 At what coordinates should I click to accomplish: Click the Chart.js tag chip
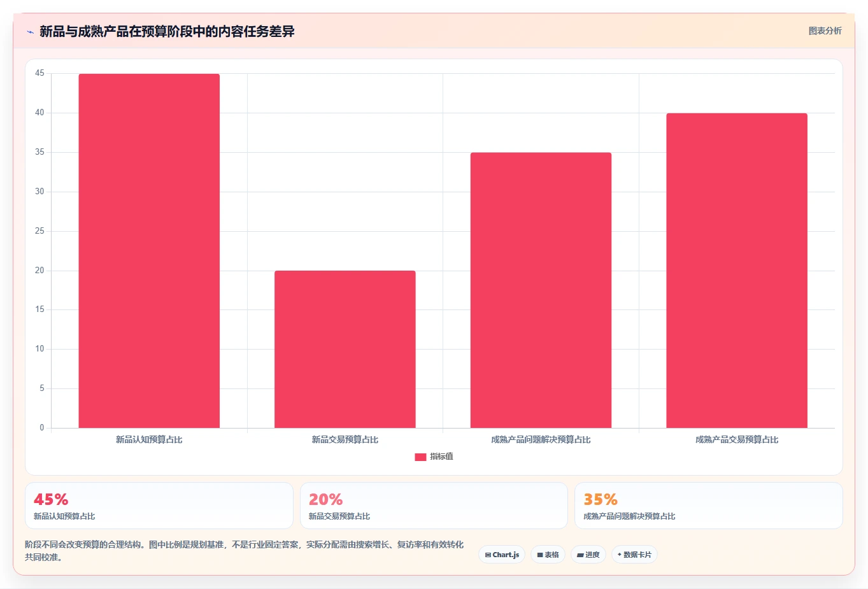click(x=502, y=555)
